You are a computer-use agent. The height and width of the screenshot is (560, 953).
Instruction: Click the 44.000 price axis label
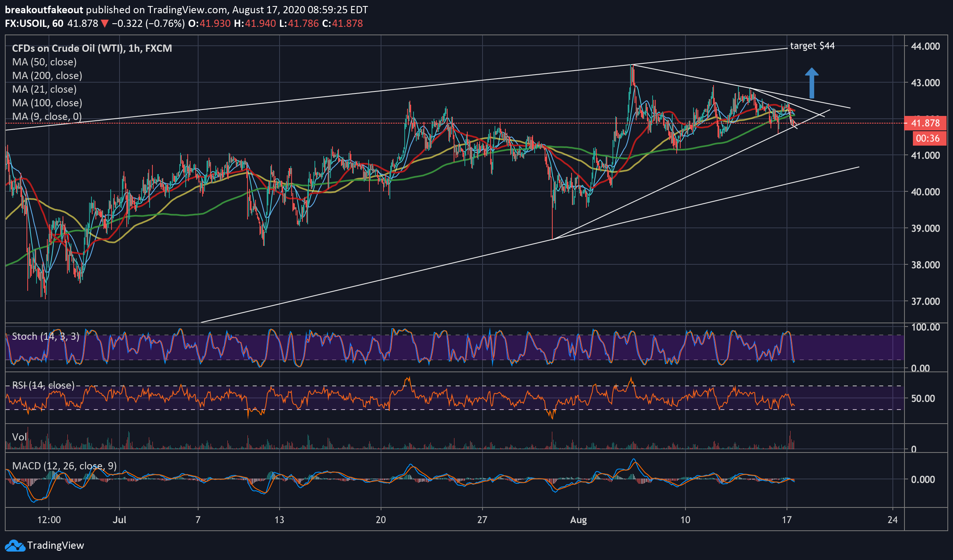click(925, 47)
